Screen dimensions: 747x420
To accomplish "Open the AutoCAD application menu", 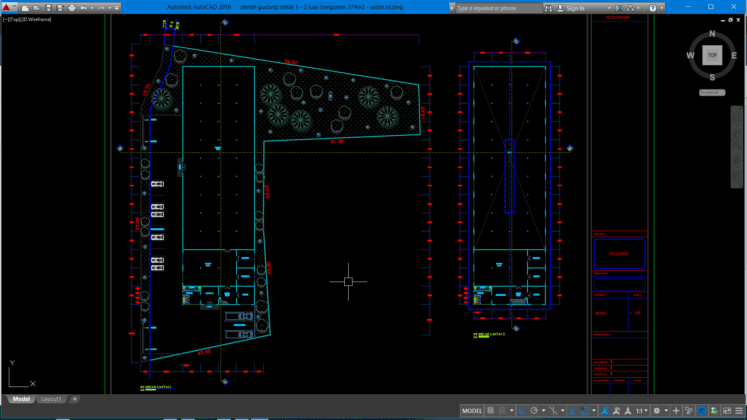I will click(x=8, y=7).
